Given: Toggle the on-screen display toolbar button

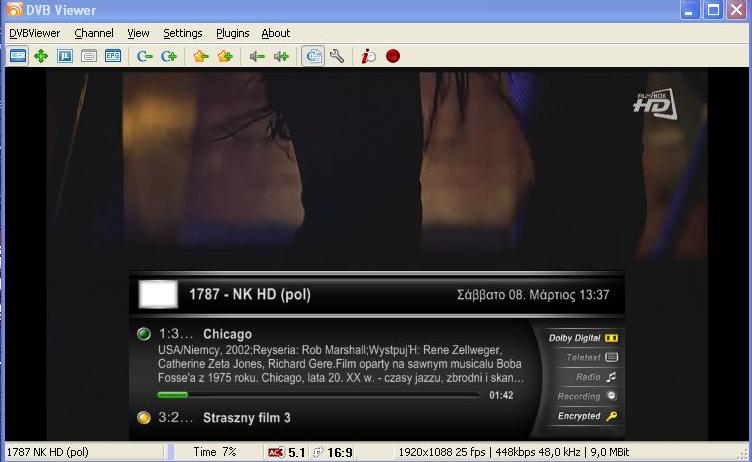Looking at the screenshot, I should (18, 56).
